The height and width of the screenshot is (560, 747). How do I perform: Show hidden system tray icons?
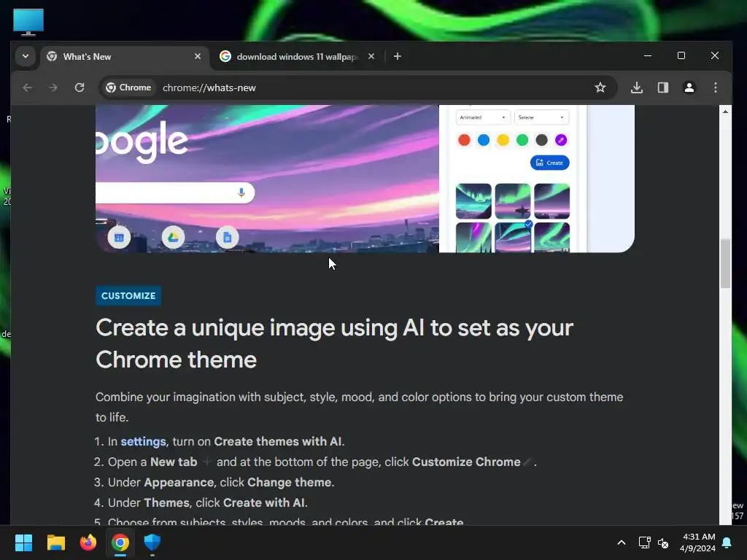pyautogui.click(x=622, y=542)
